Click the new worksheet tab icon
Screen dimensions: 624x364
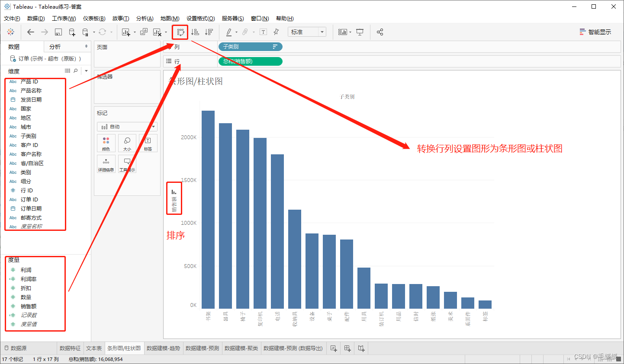[x=334, y=348]
